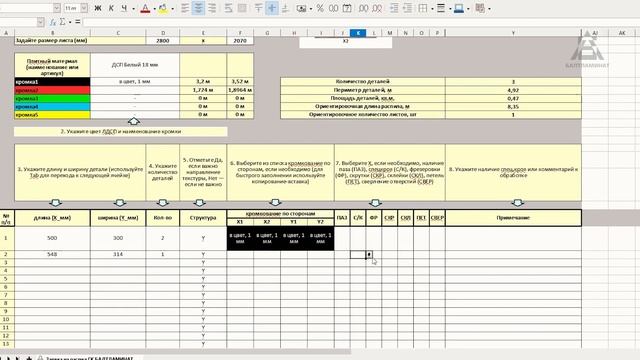Select the ПАЗ column header cell
The image size is (640, 360).
pyautogui.click(x=342, y=218)
